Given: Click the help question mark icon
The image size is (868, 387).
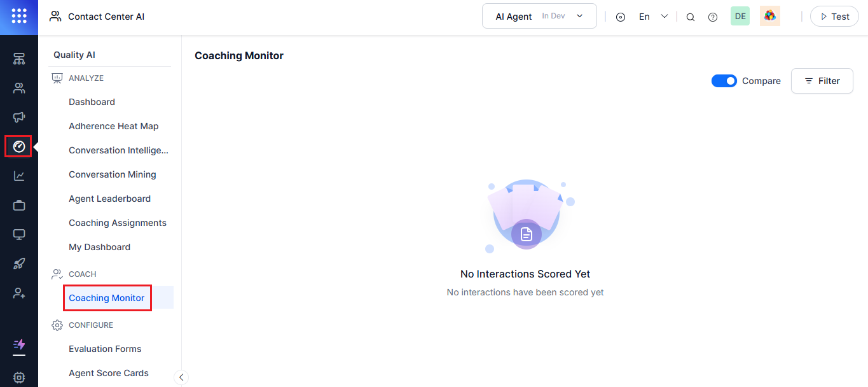Looking at the screenshot, I should pyautogui.click(x=713, y=17).
